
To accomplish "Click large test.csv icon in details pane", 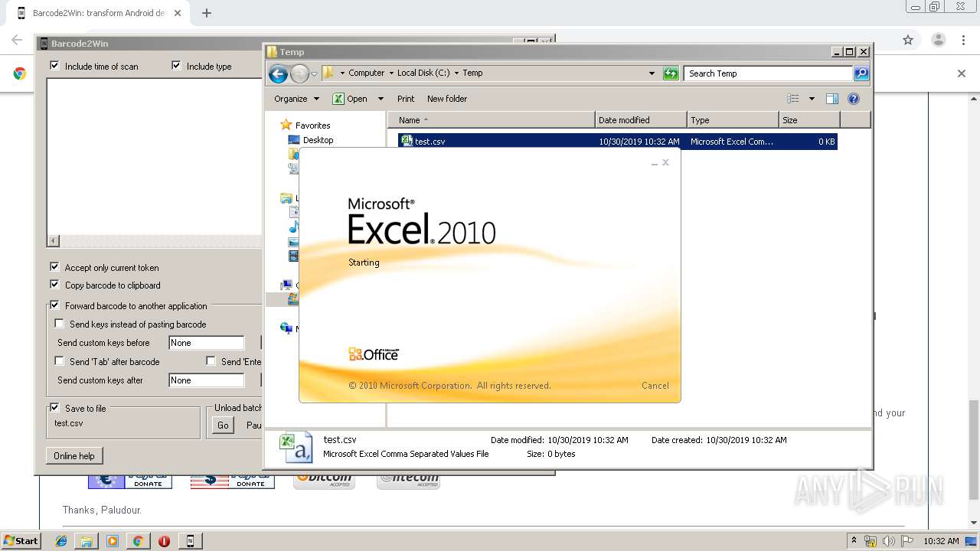I will click(x=296, y=448).
